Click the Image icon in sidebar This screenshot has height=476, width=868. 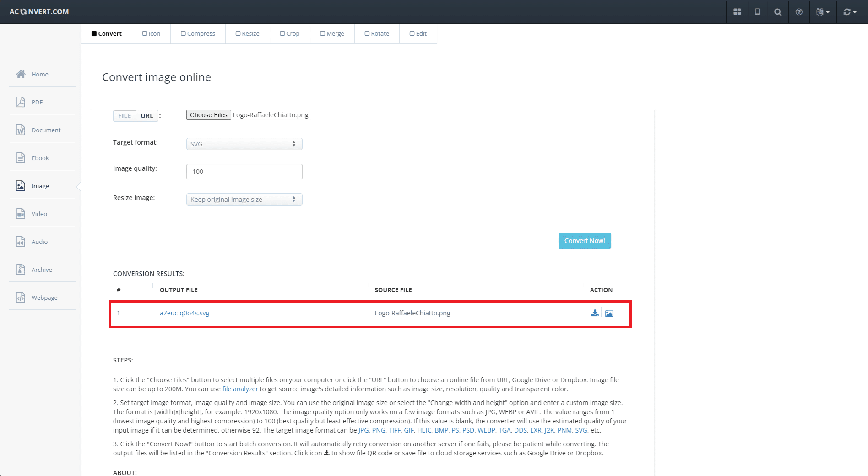21,186
